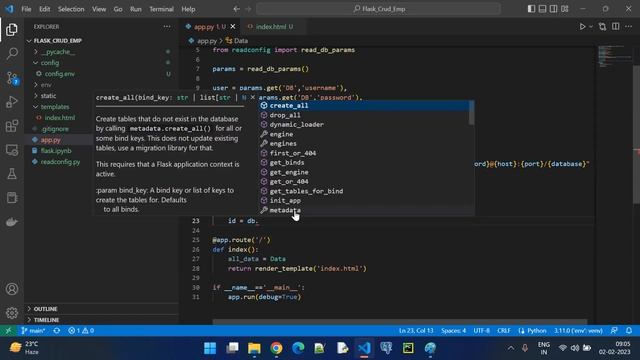Open the Extensions view

pyautogui.click(x=12, y=126)
